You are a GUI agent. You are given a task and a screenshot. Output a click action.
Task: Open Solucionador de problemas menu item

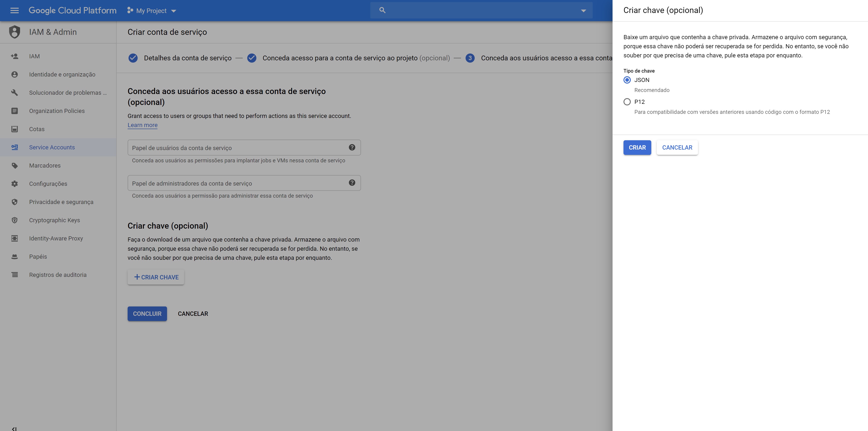58,93
